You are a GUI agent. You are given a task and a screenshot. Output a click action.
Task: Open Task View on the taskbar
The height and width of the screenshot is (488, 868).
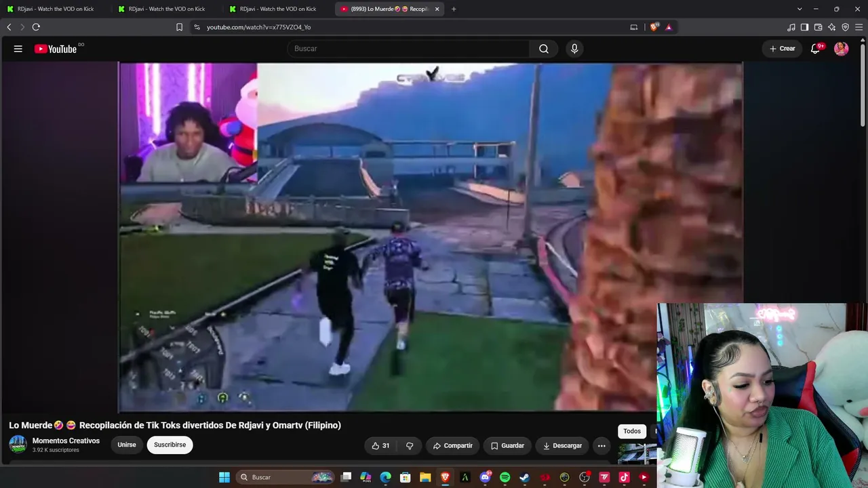point(347,477)
